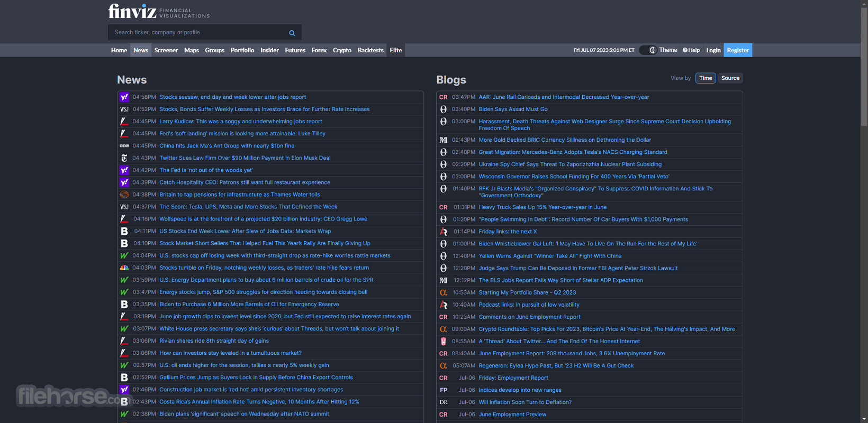Image resolution: width=868 pixels, height=423 pixels.
Task: Click the 'News' section heading
Action: (x=132, y=80)
